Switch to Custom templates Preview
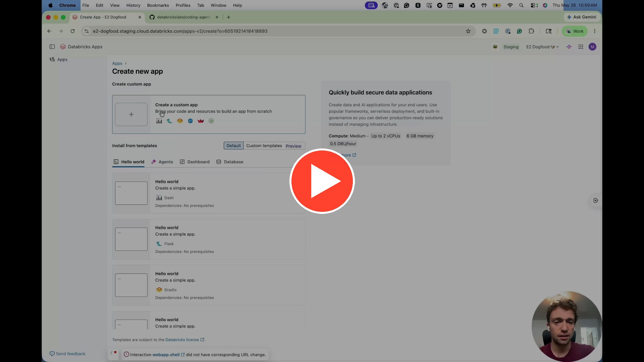The height and width of the screenshot is (362, 644). click(x=274, y=145)
